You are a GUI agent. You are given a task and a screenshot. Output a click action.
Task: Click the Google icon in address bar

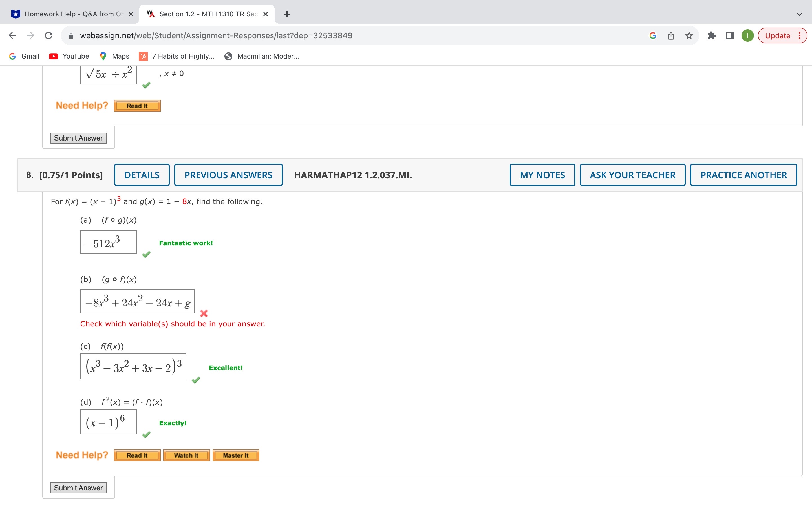(653, 35)
